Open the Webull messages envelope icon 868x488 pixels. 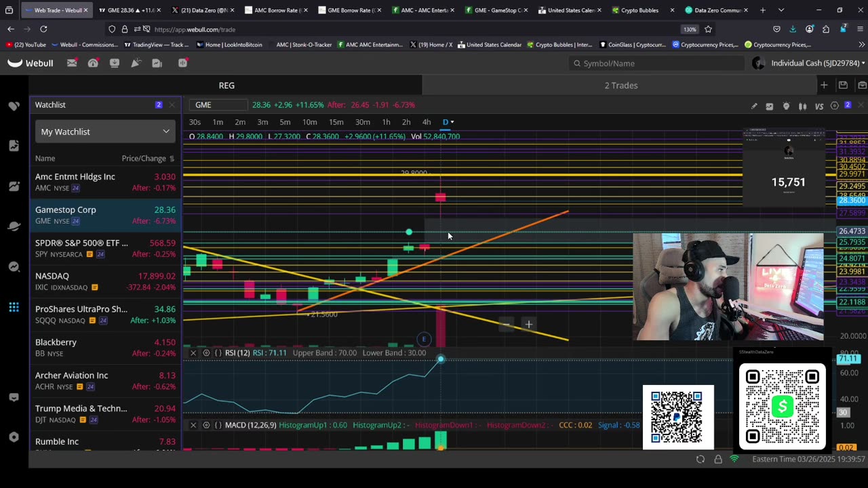72,63
